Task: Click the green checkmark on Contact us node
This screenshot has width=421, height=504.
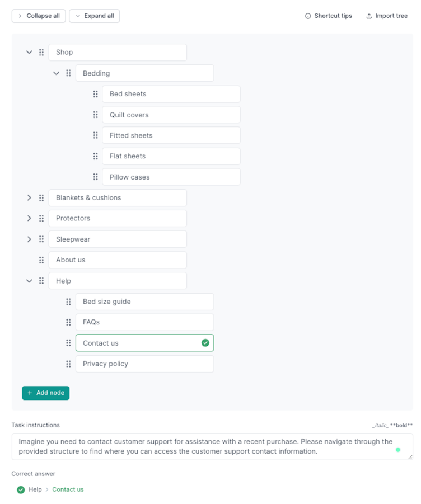Action: [x=205, y=343]
